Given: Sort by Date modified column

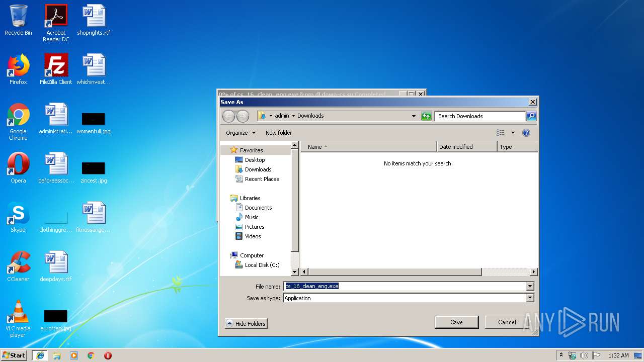Looking at the screenshot, I should (467, 147).
